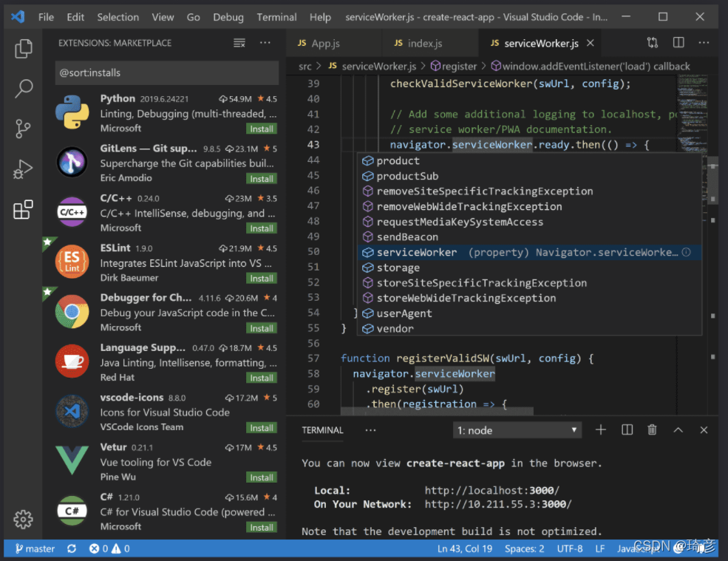Open the Edit menu
This screenshot has height=561, width=728.
tap(75, 17)
